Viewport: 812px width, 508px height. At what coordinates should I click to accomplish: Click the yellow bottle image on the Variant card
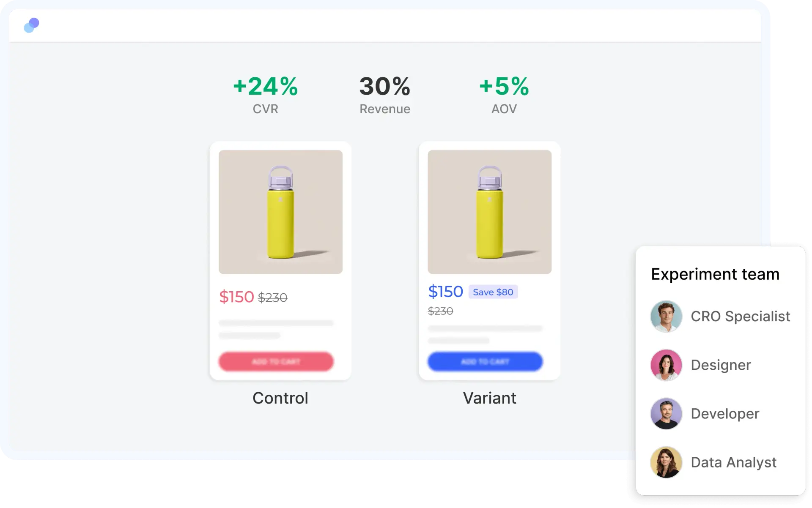[489, 211]
